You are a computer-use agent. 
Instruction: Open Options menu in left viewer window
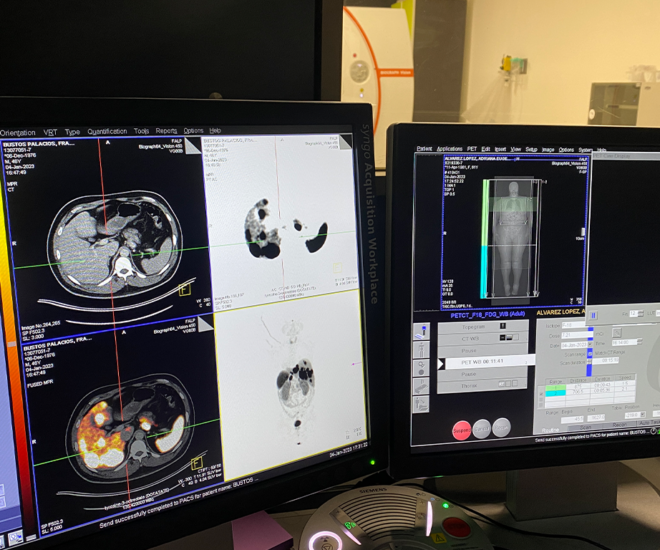tap(193, 130)
